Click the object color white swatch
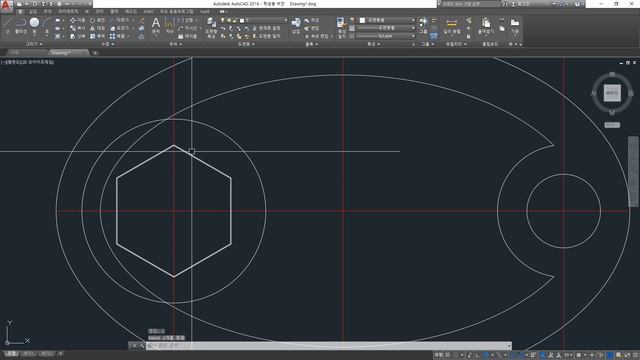 click(x=362, y=20)
